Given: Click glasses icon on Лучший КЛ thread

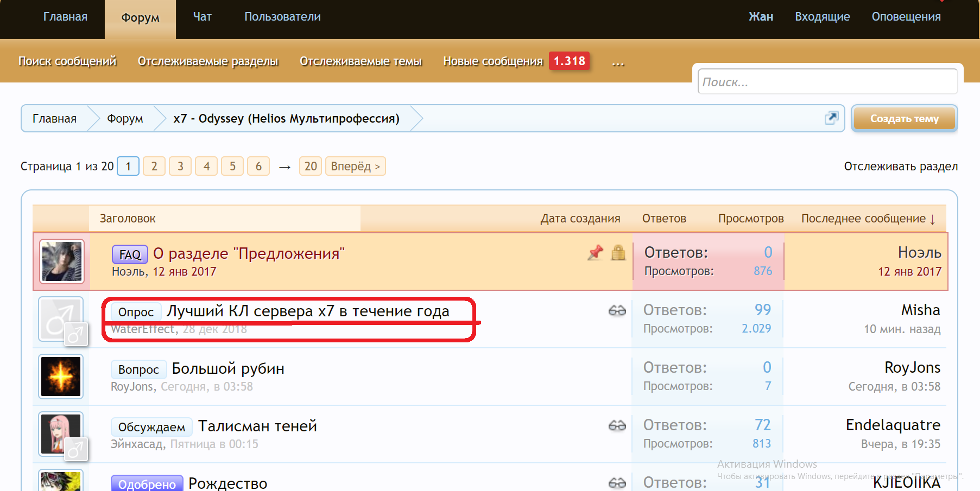Looking at the screenshot, I should (617, 311).
